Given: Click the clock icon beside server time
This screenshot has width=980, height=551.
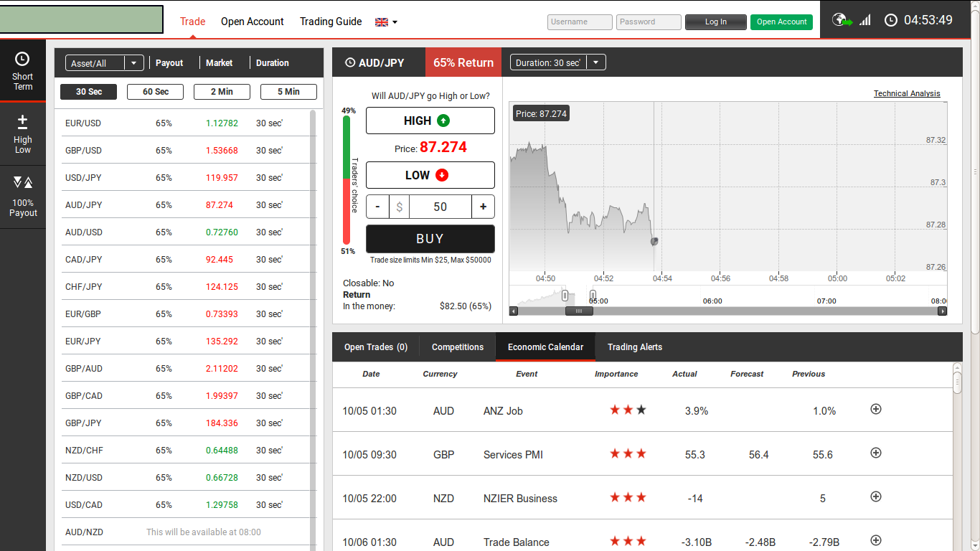Looking at the screenshot, I should pos(891,20).
